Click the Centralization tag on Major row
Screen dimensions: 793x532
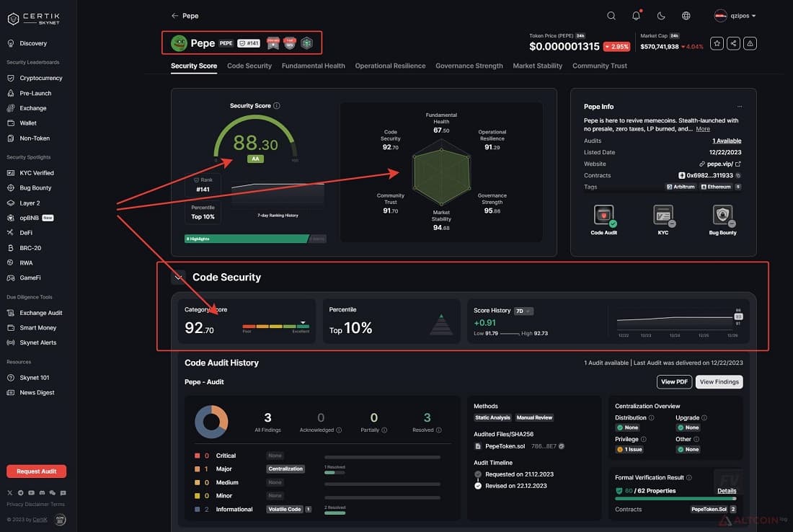(x=285, y=469)
